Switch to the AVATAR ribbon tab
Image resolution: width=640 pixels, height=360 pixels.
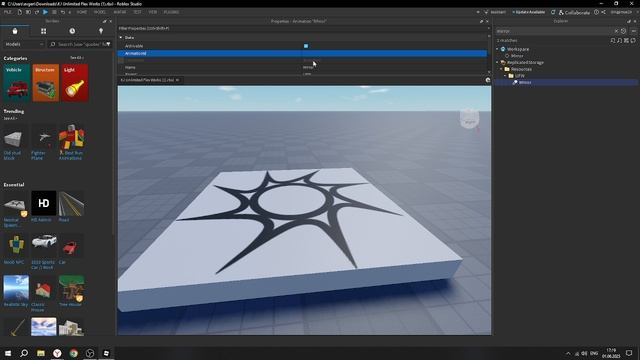point(120,12)
